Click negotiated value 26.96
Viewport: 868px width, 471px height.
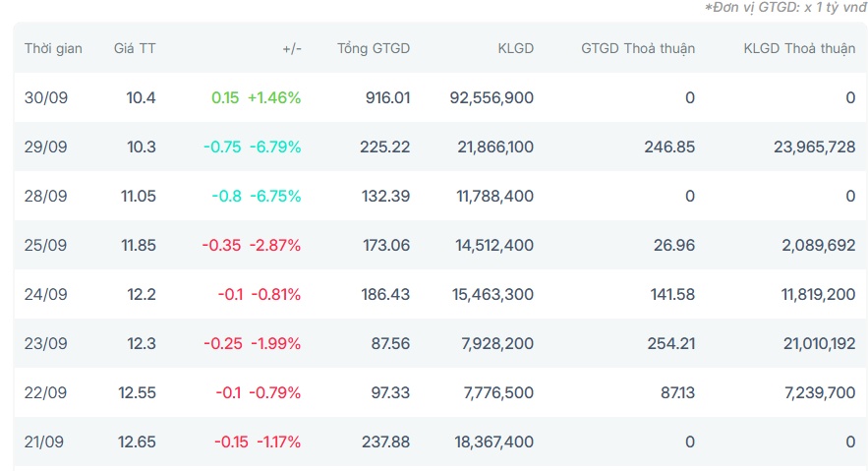click(673, 246)
